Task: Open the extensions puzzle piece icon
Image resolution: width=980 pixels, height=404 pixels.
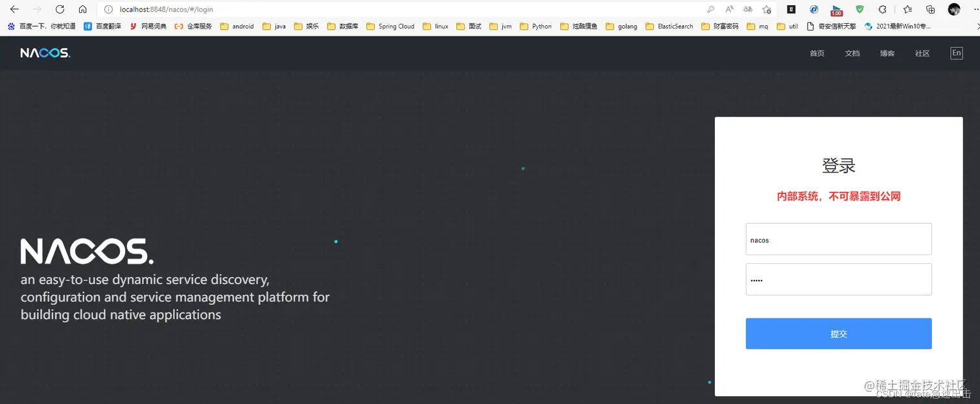Action: coord(882,9)
